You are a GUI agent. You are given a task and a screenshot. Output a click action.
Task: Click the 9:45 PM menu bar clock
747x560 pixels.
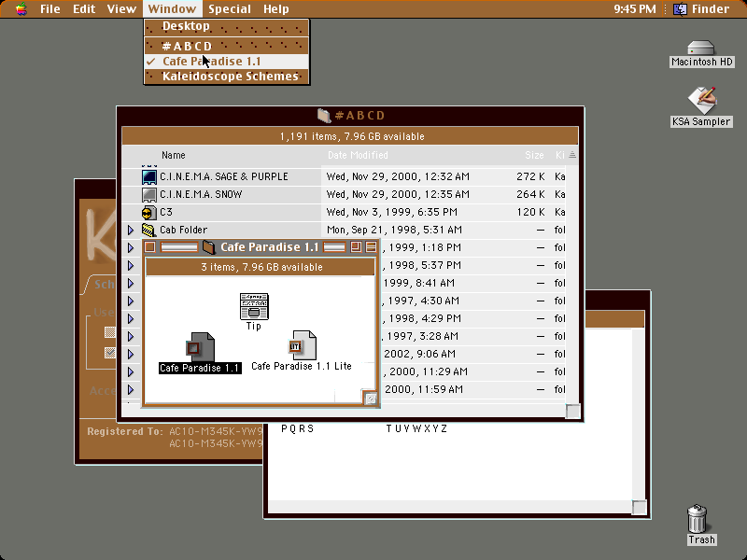635,8
